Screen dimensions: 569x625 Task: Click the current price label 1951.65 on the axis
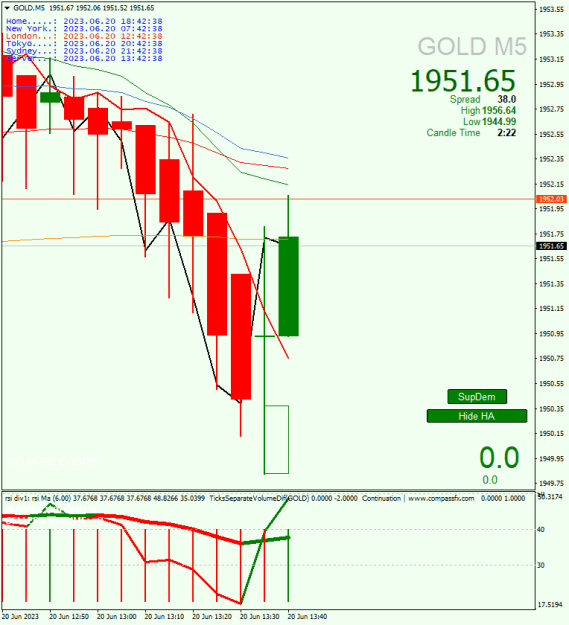tap(551, 246)
